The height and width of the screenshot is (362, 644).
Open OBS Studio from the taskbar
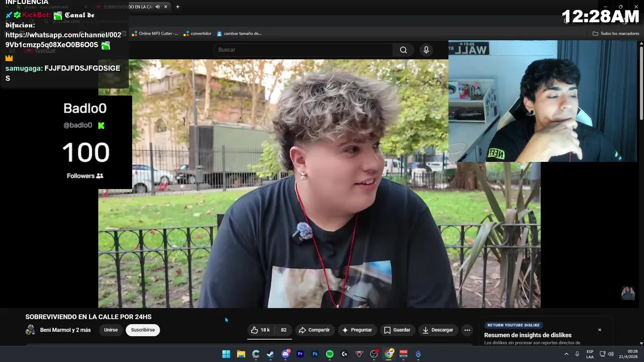374,354
